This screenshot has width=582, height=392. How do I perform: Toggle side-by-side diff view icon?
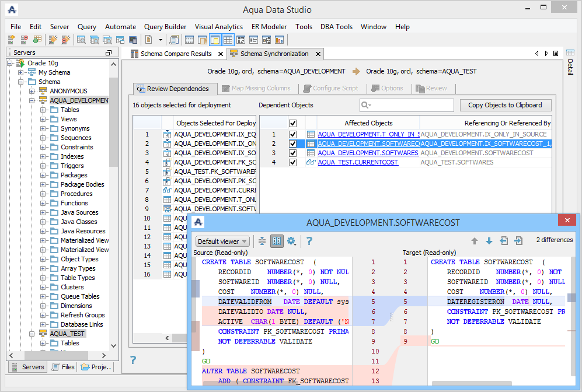pyautogui.click(x=277, y=241)
